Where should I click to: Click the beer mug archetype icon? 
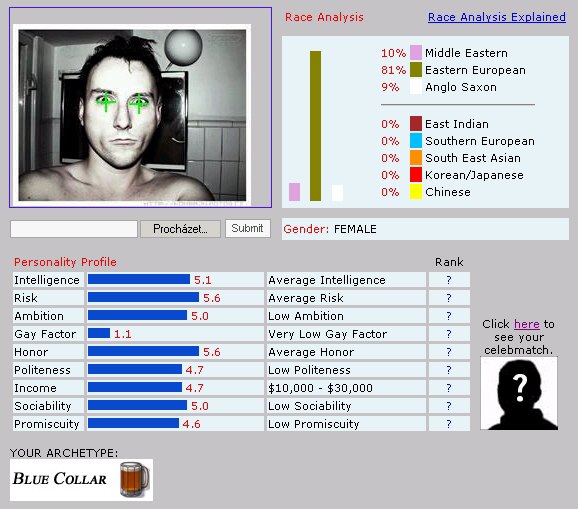[135, 480]
